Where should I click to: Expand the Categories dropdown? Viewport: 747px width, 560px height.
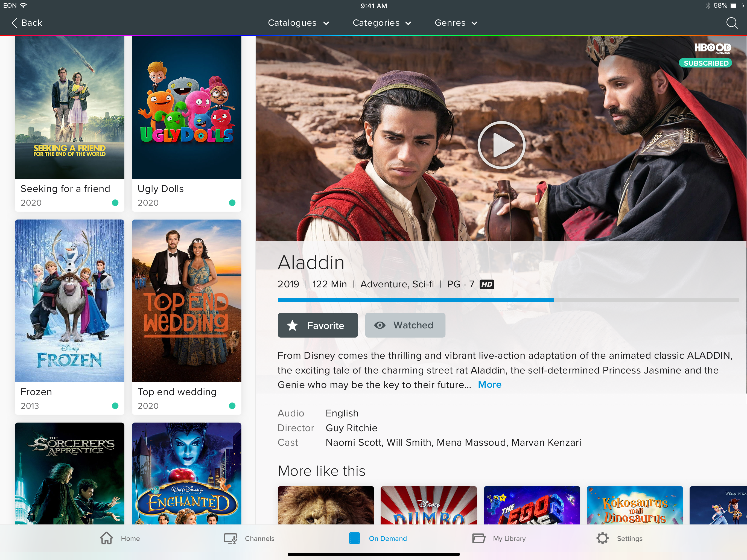coord(382,23)
